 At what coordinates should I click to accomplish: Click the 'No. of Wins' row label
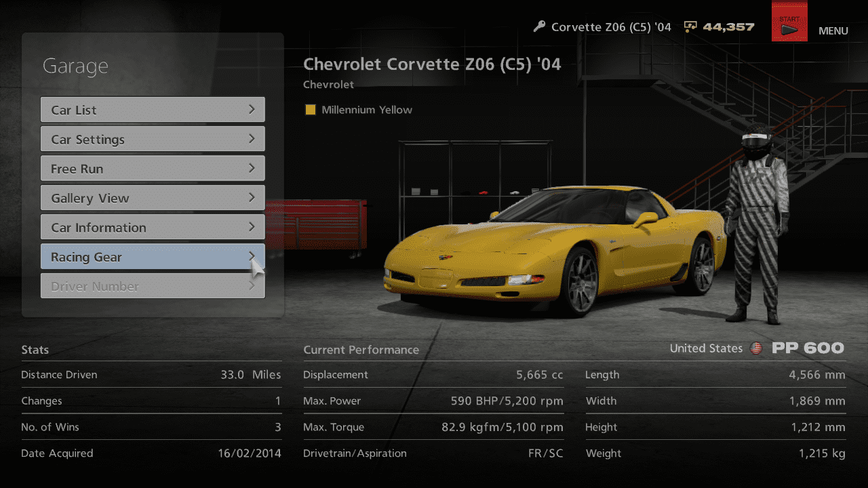tap(50, 427)
